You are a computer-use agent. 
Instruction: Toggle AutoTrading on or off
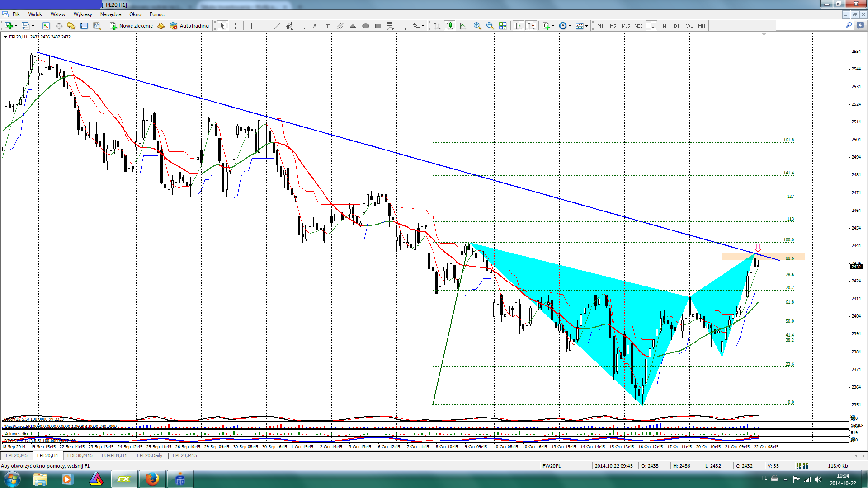coord(189,26)
